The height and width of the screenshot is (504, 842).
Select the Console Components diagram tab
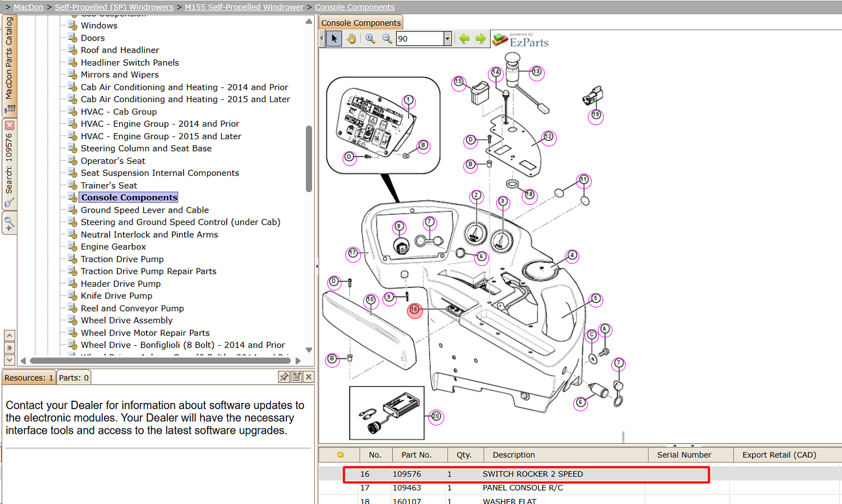coord(361,23)
